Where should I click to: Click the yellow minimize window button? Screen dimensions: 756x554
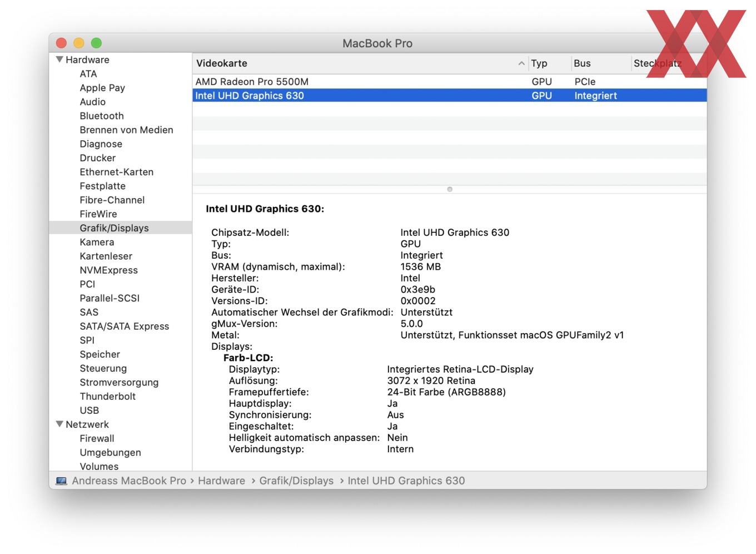coord(79,43)
